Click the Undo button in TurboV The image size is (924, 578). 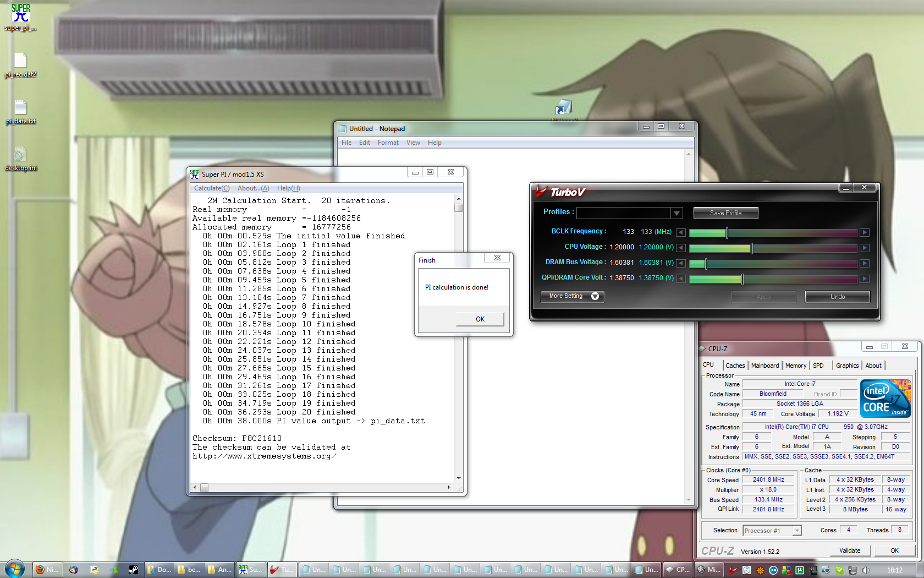pyautogui.click(x=837, y=297)
